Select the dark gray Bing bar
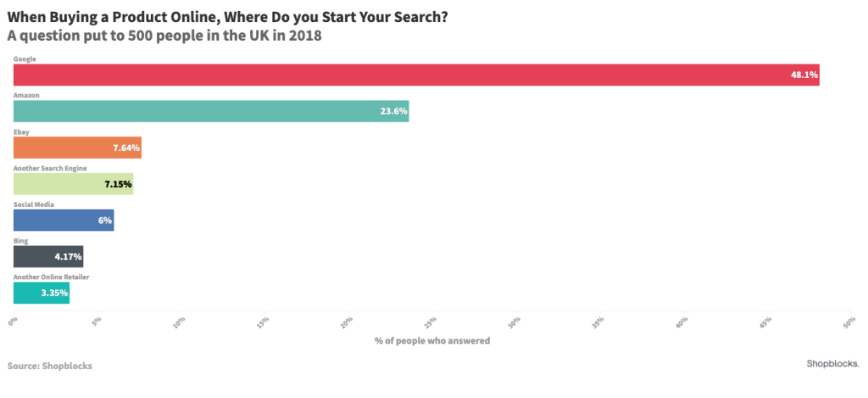This screenshot has height=398, width=868. pyautogui.click(x=48, y=256)
